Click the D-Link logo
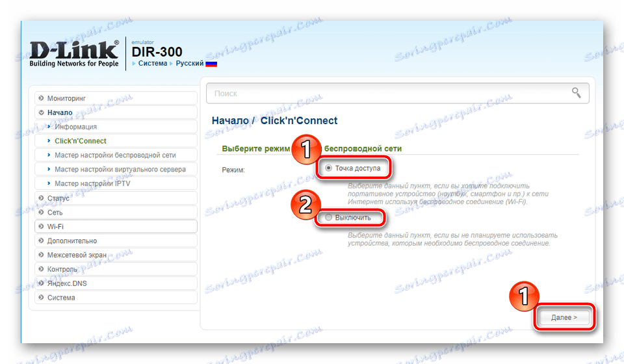 point(74,54)
